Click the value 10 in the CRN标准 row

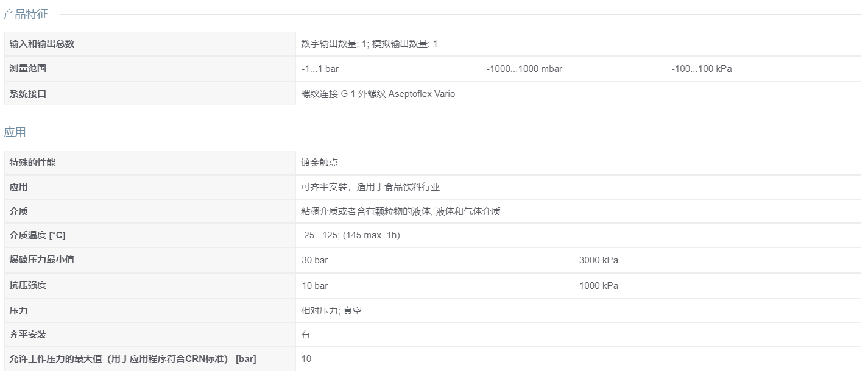(306, 359)
